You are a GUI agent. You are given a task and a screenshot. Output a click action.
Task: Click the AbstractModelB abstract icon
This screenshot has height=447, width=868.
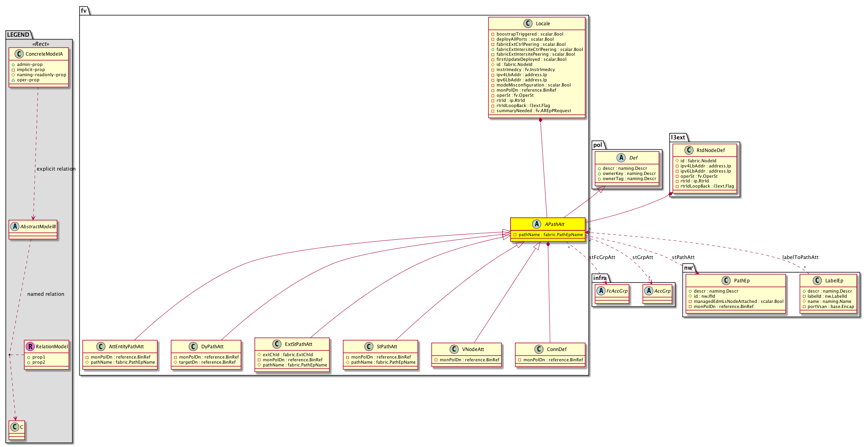tap(15, 227)
